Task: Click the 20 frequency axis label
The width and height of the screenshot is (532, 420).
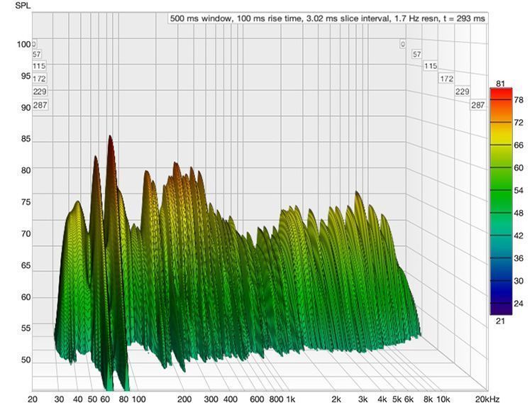Action: (32, 399)
